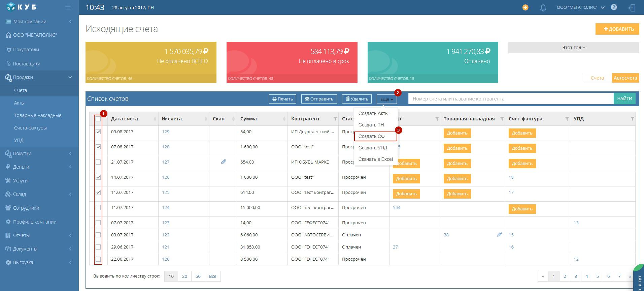
Task: Uncheck checkbox for invoice 129
Action: coord(98,132)
